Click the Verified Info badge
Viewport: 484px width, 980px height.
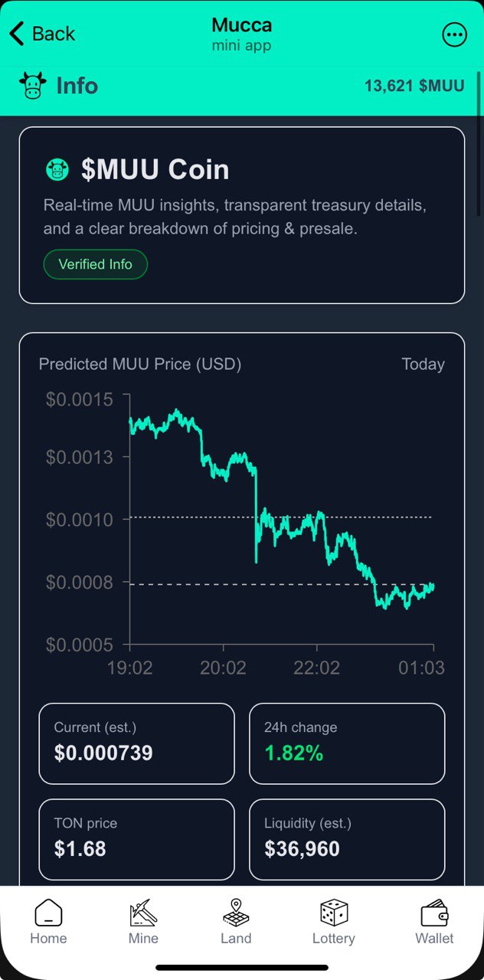pos(96,264)
